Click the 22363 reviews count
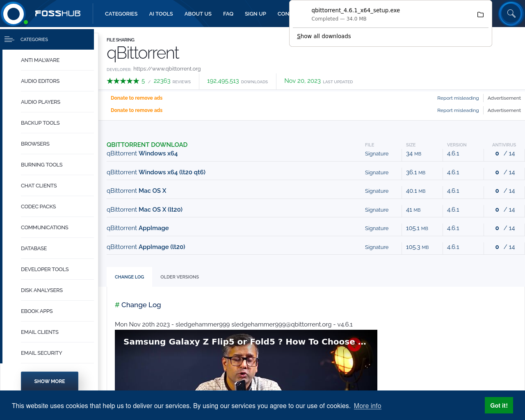 [x=162, y=81]
